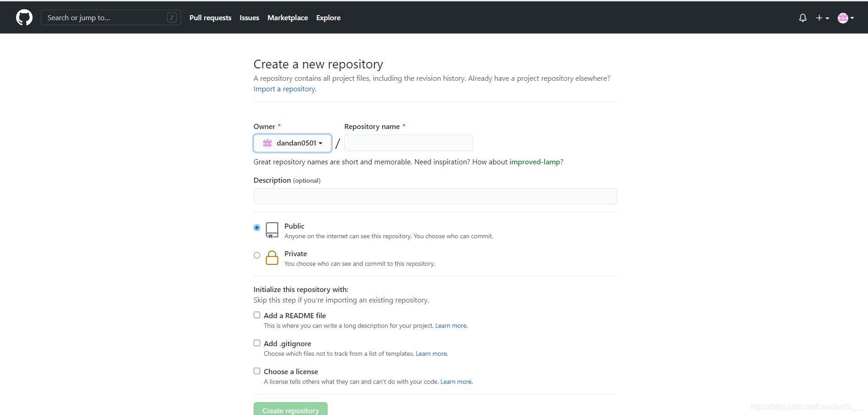
Task: Open Learn more link for license
Action: coord(456,382)
